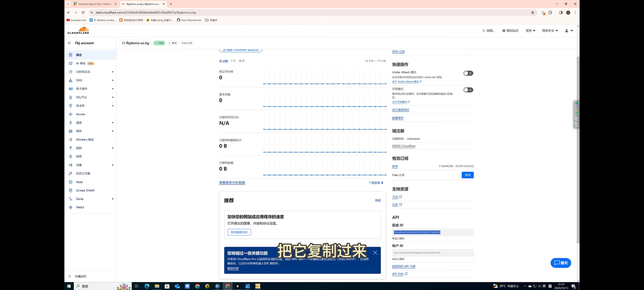
Task: Switch analytics range to 7 days
Action: coord(233,61)
